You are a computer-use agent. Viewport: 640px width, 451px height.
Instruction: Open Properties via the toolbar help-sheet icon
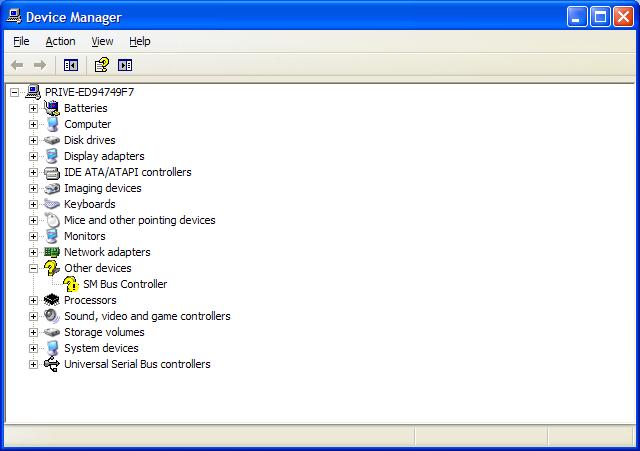(x=102, y=65)
